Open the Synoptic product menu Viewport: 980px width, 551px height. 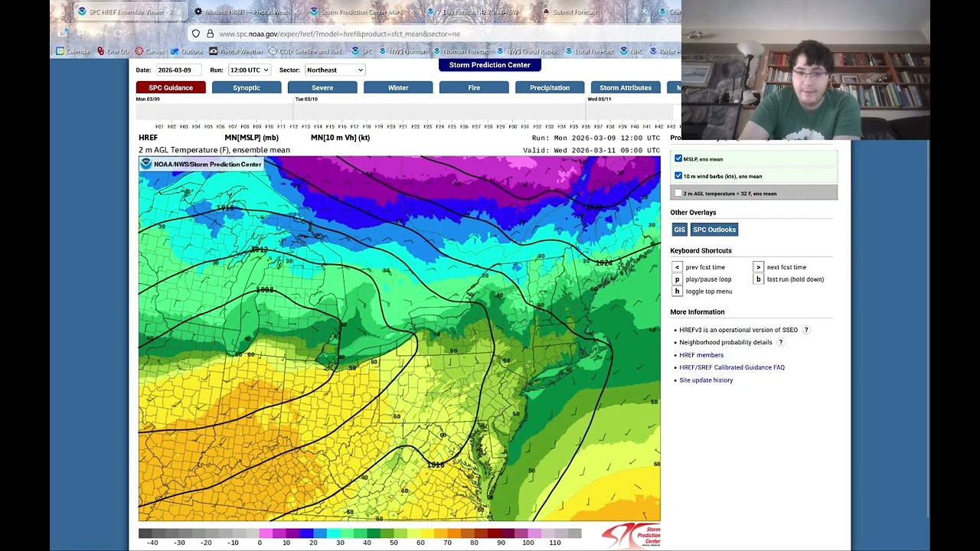(247, 87)
